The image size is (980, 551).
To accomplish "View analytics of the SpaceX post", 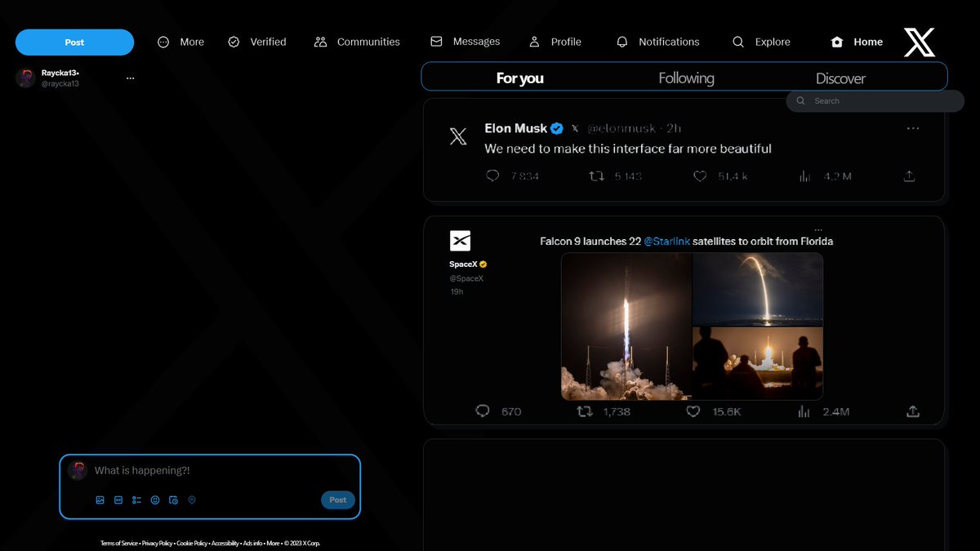I will (804, 411).
